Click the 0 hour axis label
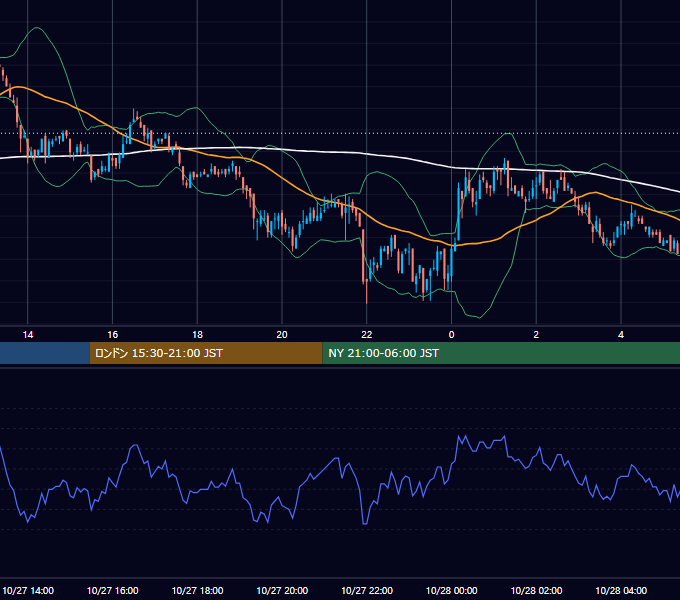 click(x=451, y=335)
